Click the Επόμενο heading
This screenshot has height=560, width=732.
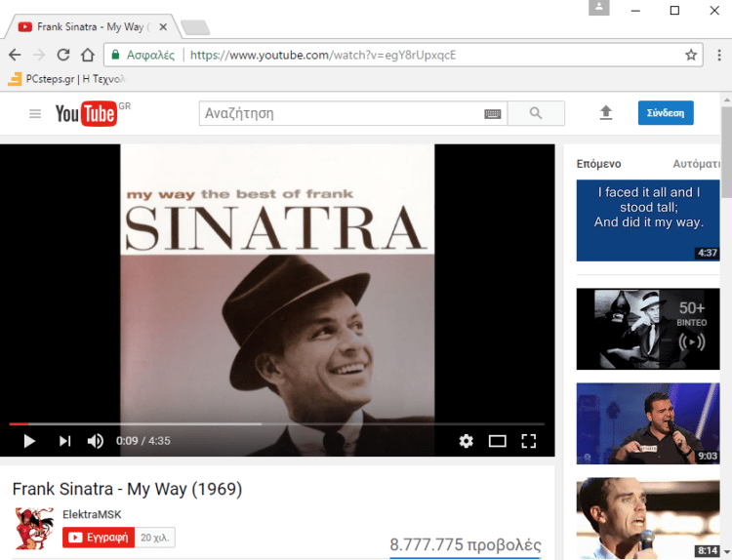[598, 164]
